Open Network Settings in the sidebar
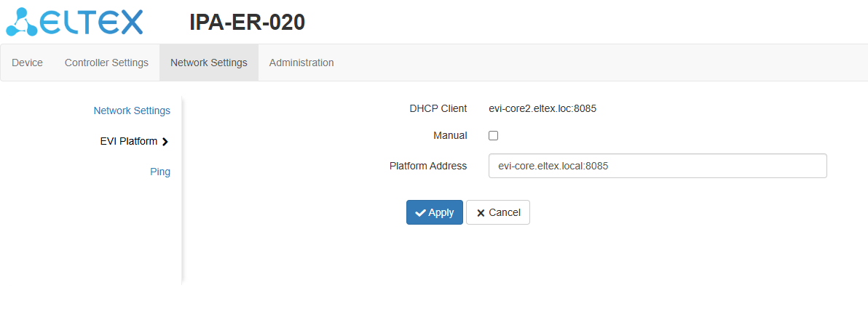 132,111
